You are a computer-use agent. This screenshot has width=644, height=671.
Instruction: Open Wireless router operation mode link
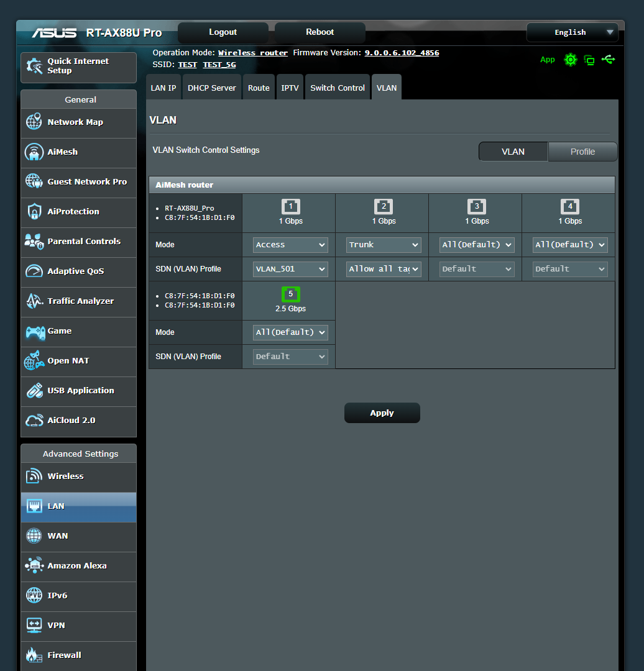[x=252, y=53]
